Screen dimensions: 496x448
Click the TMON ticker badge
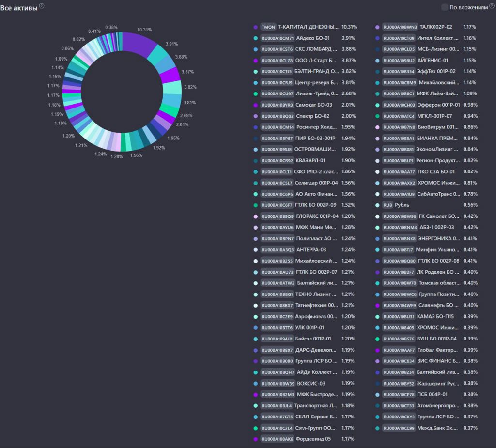(268, 27)
